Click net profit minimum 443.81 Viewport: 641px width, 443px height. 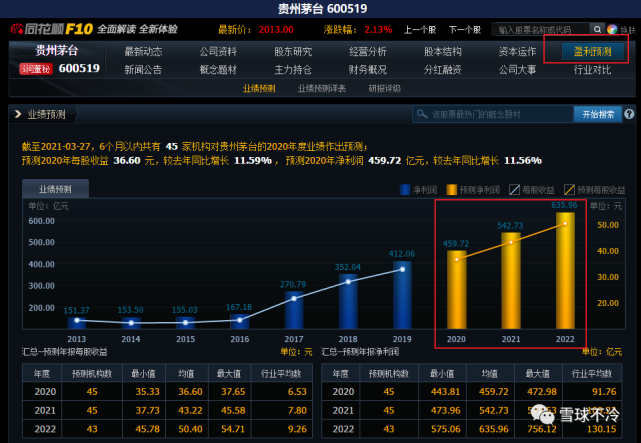[445, 392]
